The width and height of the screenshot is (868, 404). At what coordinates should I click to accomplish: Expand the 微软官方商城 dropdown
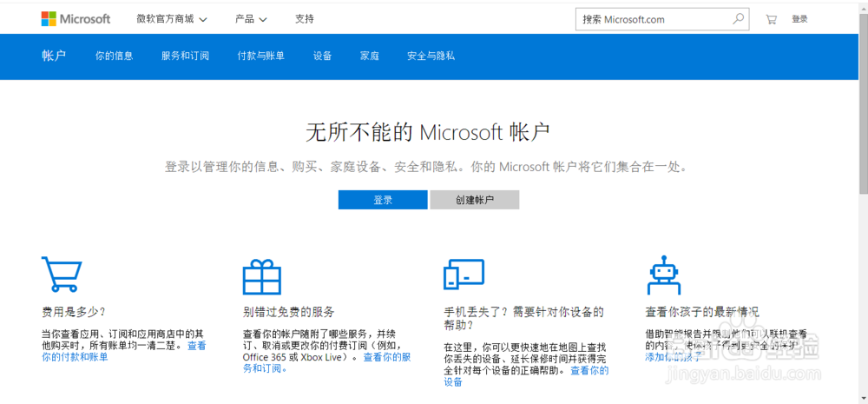click(x=172, y=19)
